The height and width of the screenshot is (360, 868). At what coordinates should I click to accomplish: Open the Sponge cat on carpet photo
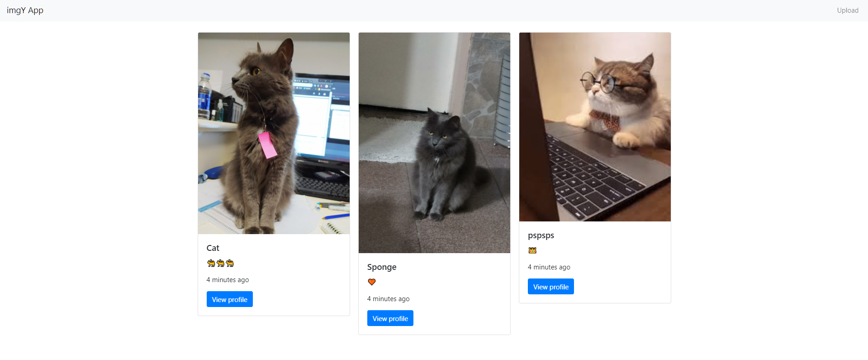434,143
